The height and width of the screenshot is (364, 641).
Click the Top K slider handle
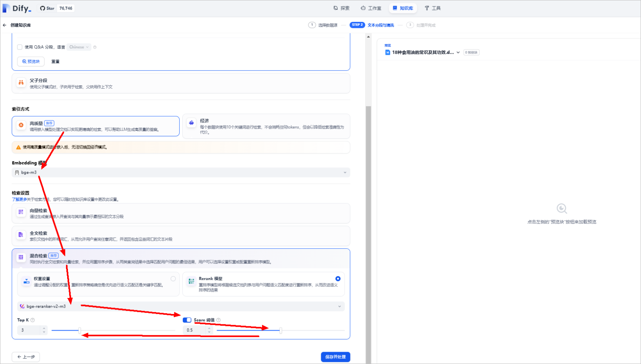79,330
